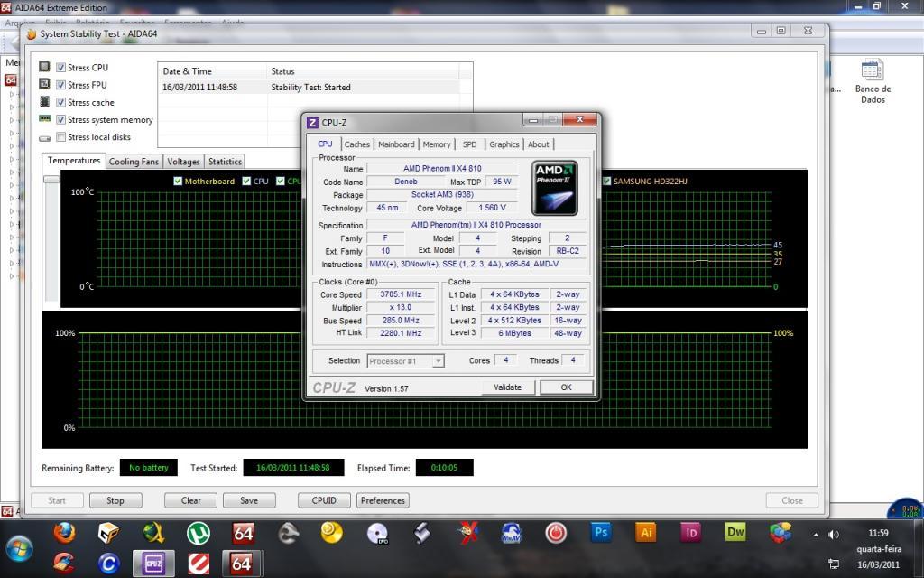Screen dimensions: 924x578
Task: Open Dreamweaver from the taskbar
Action: [735, 533]
